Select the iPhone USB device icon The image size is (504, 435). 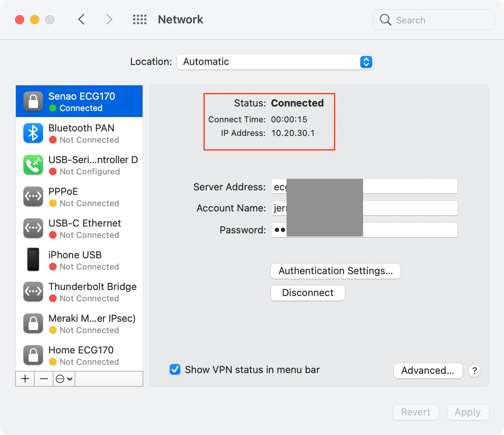tap(33, 260)
